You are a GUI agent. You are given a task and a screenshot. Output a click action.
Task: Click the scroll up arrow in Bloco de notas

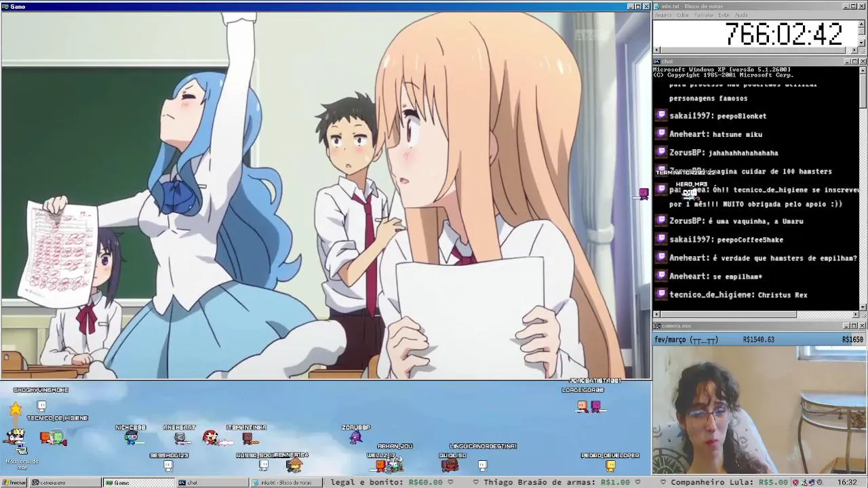(x=862, y=24)
